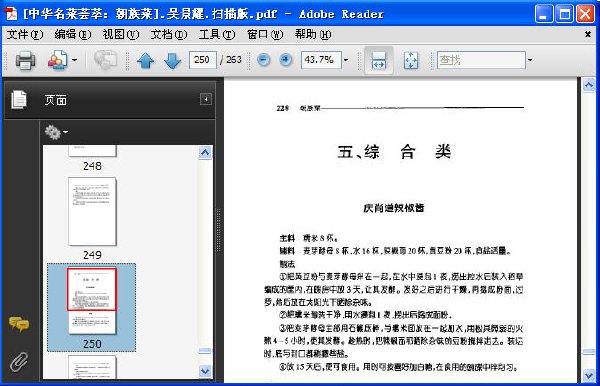
Task: Click document scroll down arrow
Action: [x=589, y=376]
